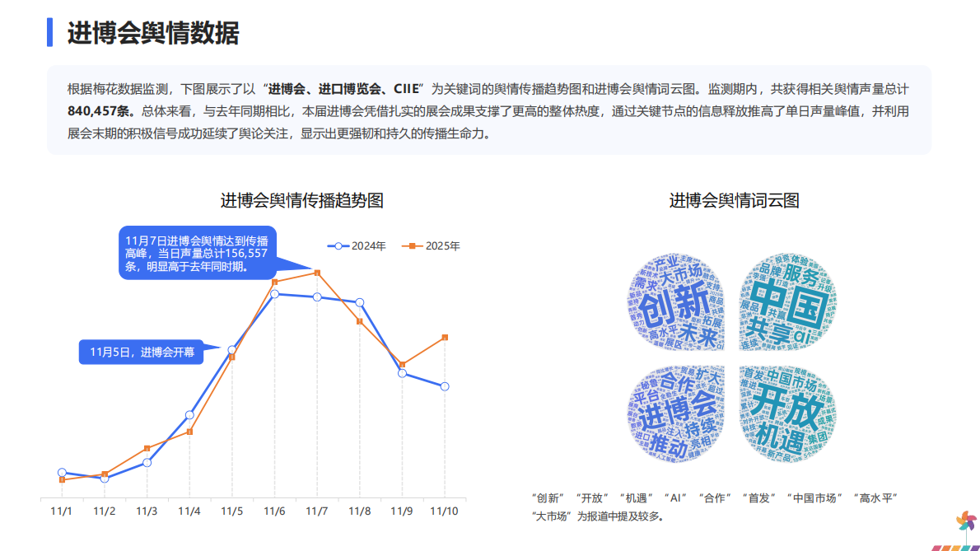Click the teal segment of the striped footer bar
This screenshot has width=980, height=551.
965,548
